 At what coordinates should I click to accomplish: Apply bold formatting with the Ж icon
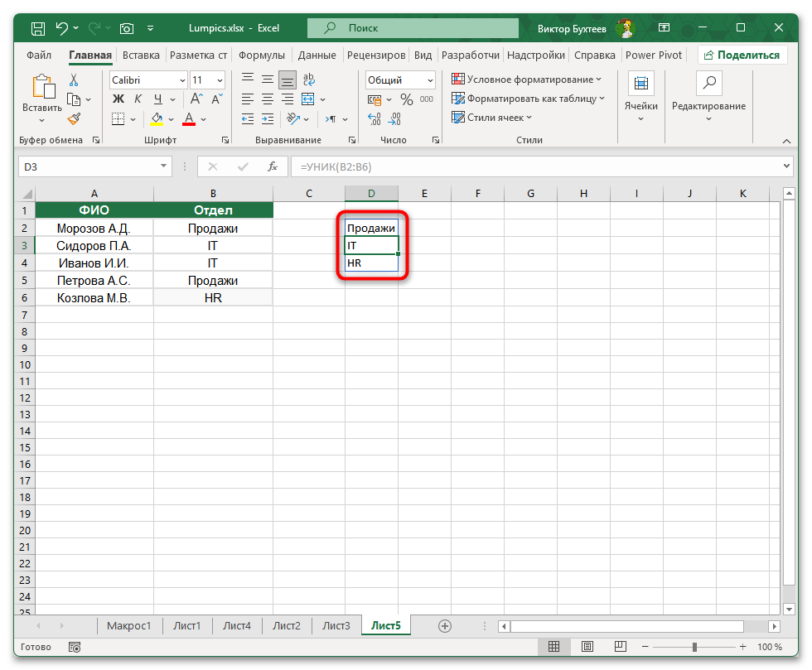pos(119,98)
